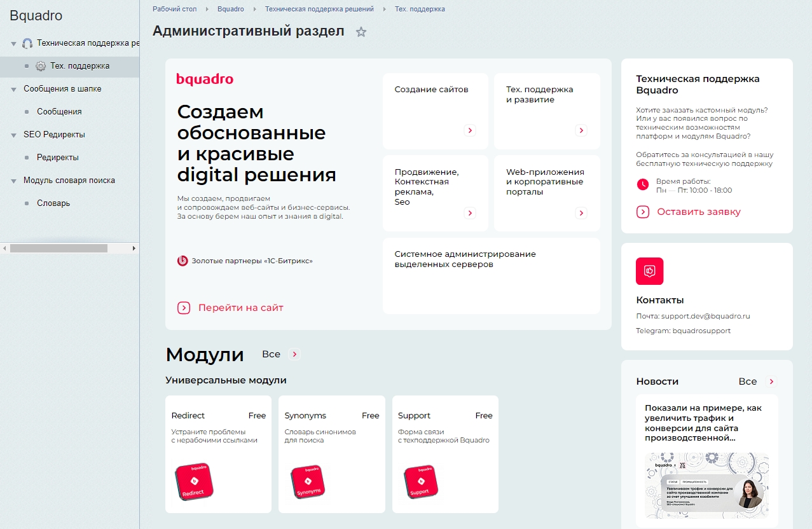The width and height of the screenshot is (812, 529).
Task: Click the red clock icon near Время работы
Action: click(643, 184)
